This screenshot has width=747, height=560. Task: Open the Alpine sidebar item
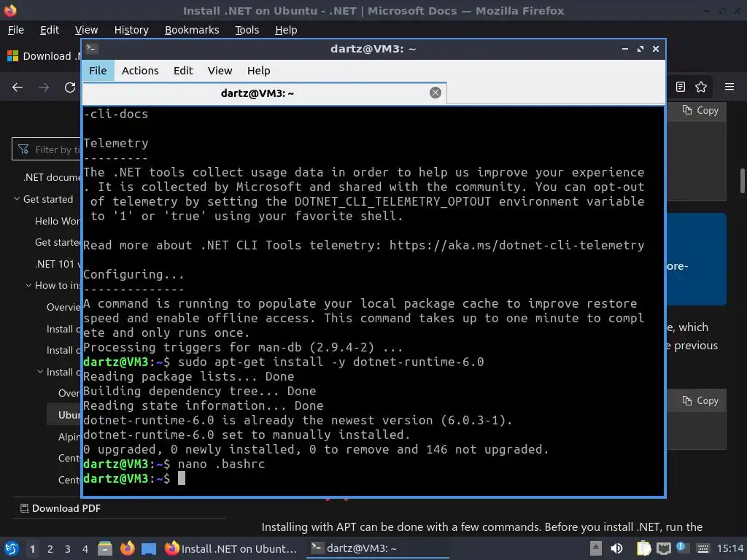click(69, 437)
